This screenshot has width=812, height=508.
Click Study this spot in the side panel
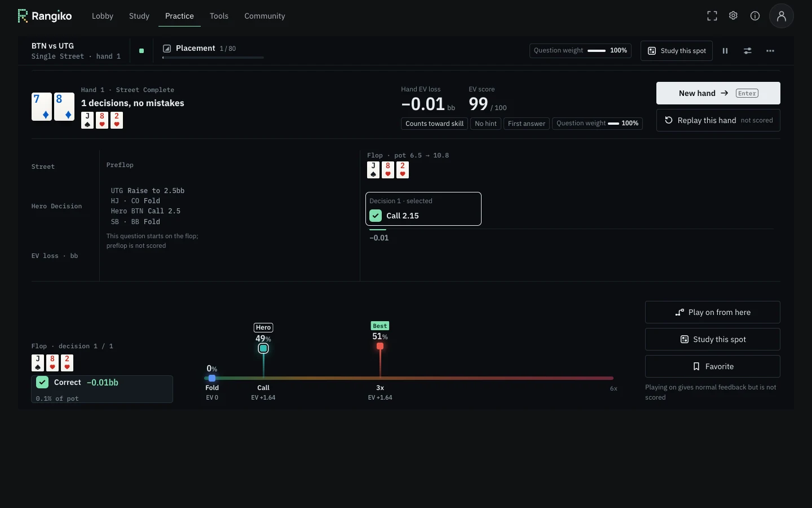point(713,339)
